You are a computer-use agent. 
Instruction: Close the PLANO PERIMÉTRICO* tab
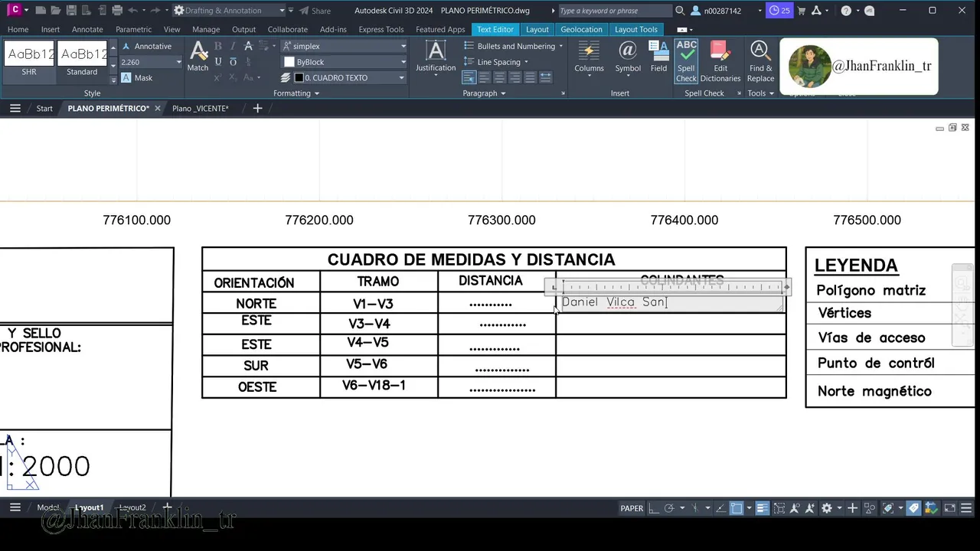[x=158, y=109]
